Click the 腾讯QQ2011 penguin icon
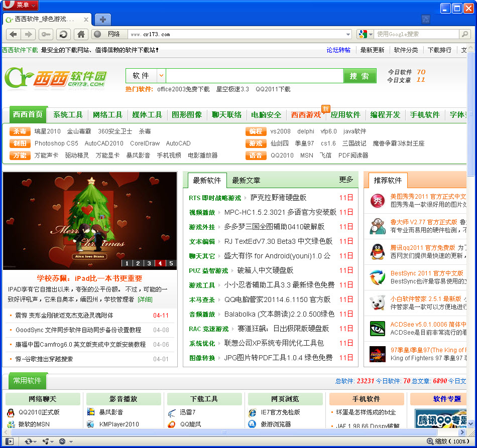This screenshot has height=448, width=477. [x=378, y=252]
